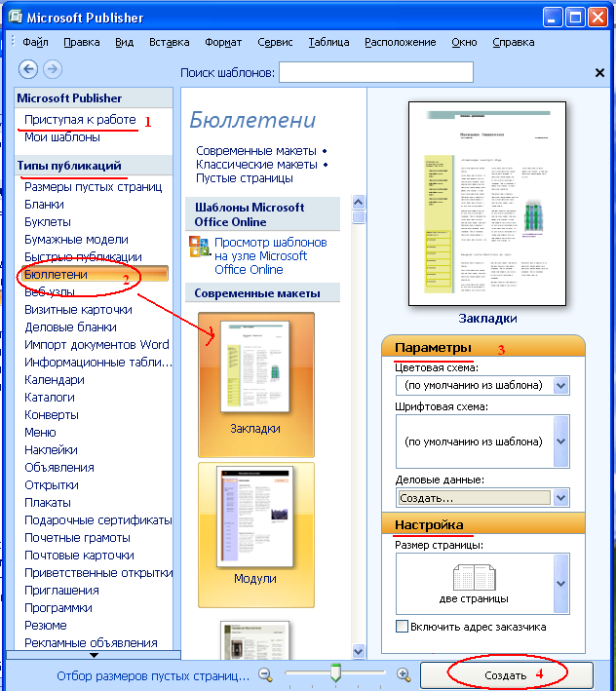
Task: Select 'Меню' publication type
Action: [40, 433]
